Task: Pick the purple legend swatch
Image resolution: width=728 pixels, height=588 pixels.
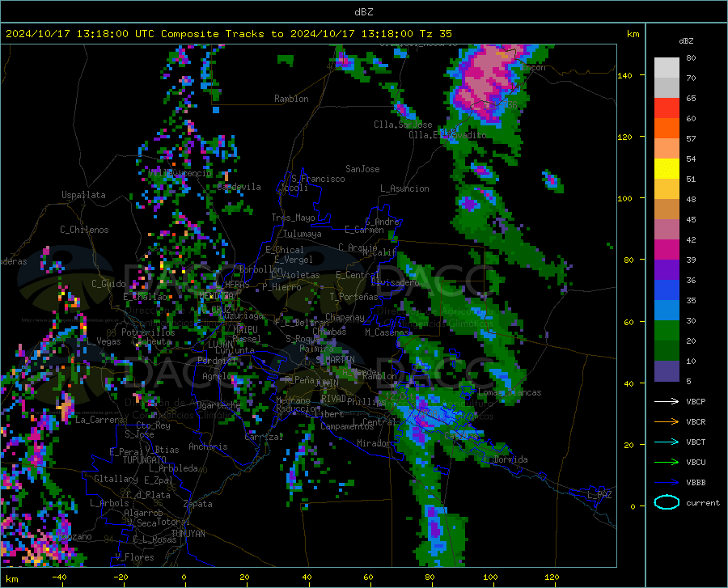Action: pos(667,270)
